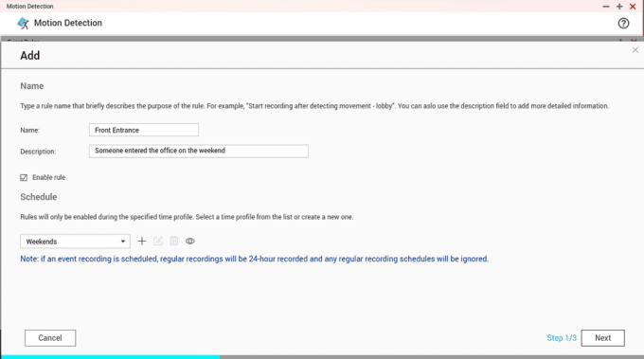The image size is (644, 359).
Task: Open the Weekends schedule dropdown
Action: (x=75, y=242)
